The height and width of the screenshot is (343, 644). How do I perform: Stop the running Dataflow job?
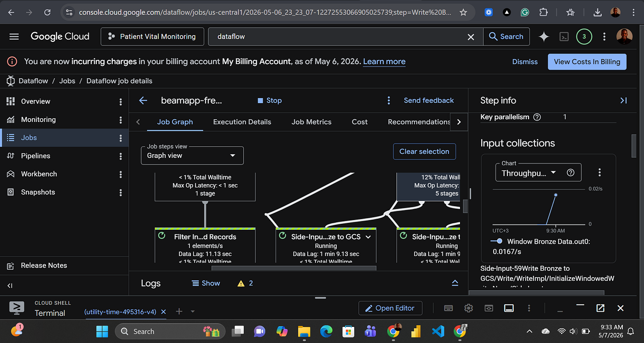pos(269,100)
